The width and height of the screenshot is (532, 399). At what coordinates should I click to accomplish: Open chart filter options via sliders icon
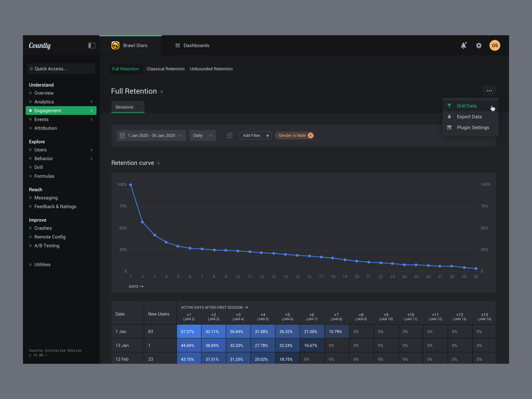tap(229, 135)
